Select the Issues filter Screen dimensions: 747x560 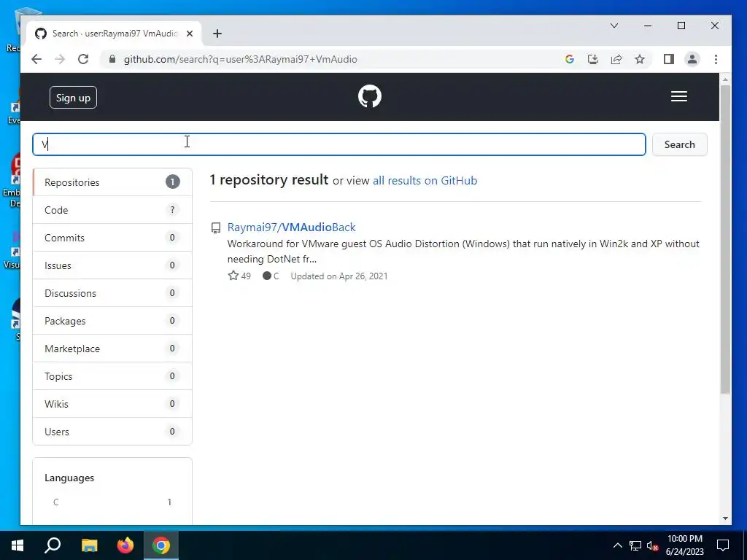pyautogui.click(x=112, y=265)
